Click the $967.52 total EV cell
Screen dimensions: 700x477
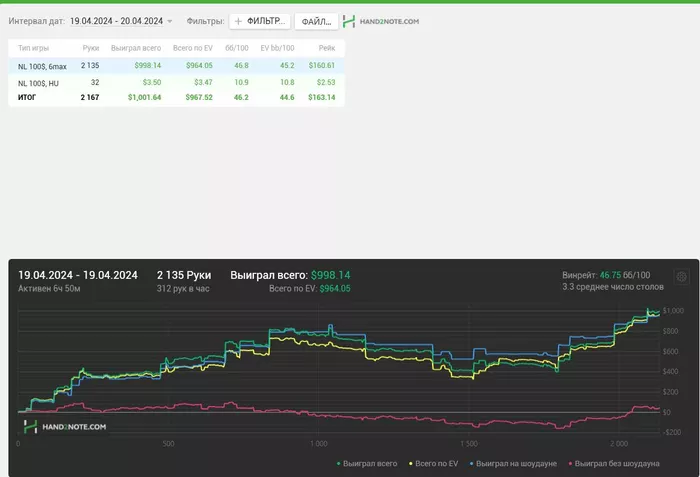point(199,97)
